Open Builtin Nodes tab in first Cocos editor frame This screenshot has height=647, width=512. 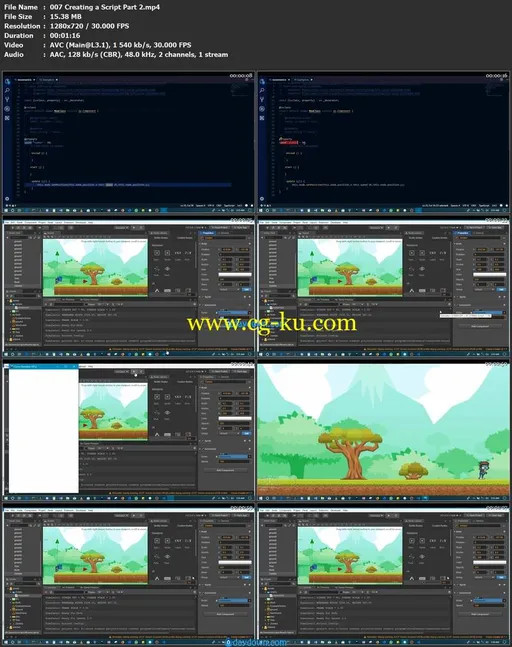coord(161,238)
